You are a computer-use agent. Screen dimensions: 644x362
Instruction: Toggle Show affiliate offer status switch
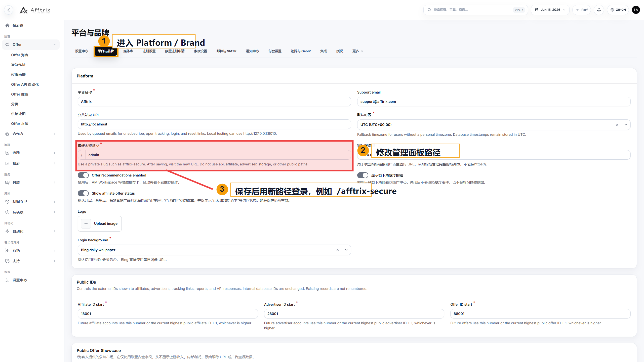(83, 193)
